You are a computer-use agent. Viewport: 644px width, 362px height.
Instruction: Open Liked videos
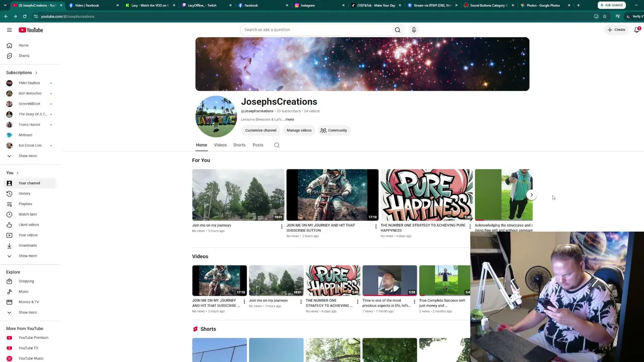pos(29,225)
